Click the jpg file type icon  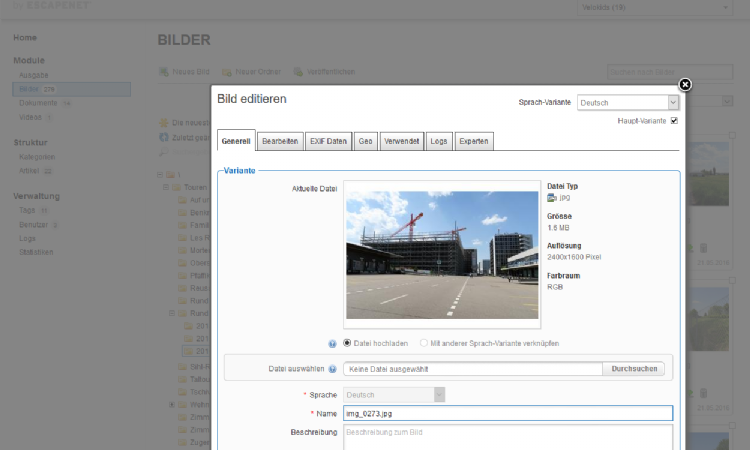(x=552, y=199)
